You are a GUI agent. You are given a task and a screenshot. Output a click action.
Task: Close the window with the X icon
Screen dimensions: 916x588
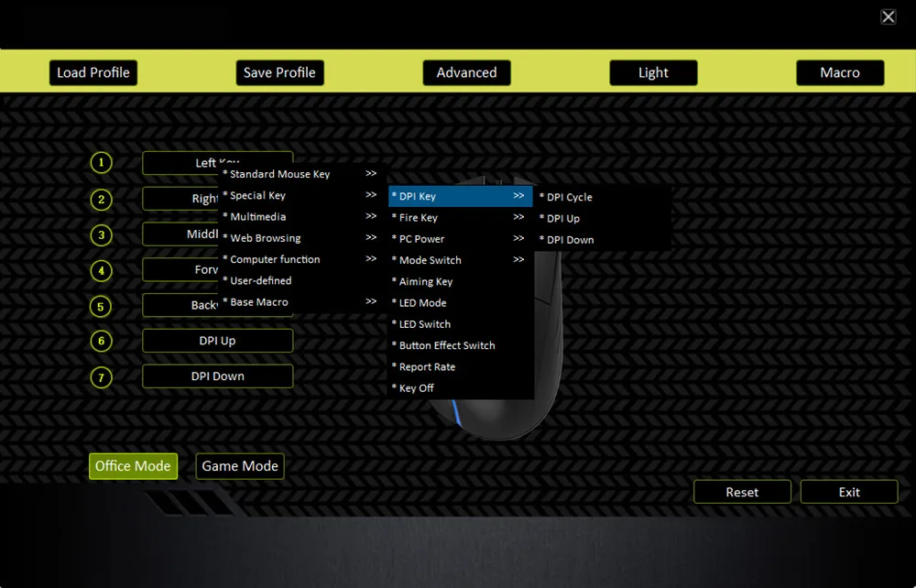[x=888, y=16]
